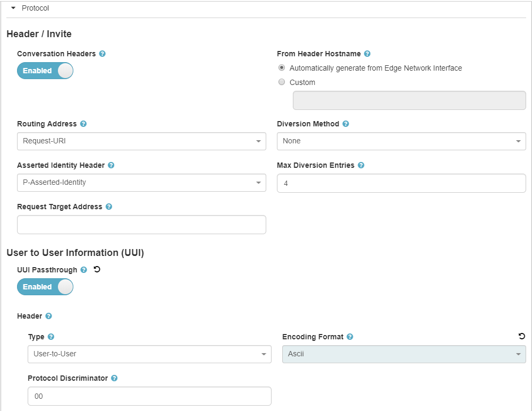Toggle UUI Passthrough enabled switch

coord(45,287)
